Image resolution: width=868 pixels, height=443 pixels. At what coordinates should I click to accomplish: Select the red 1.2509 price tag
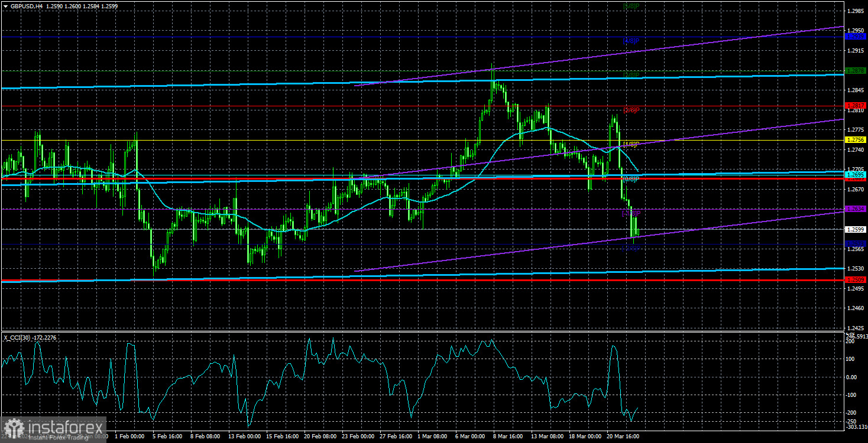click(x=856, y=279)
